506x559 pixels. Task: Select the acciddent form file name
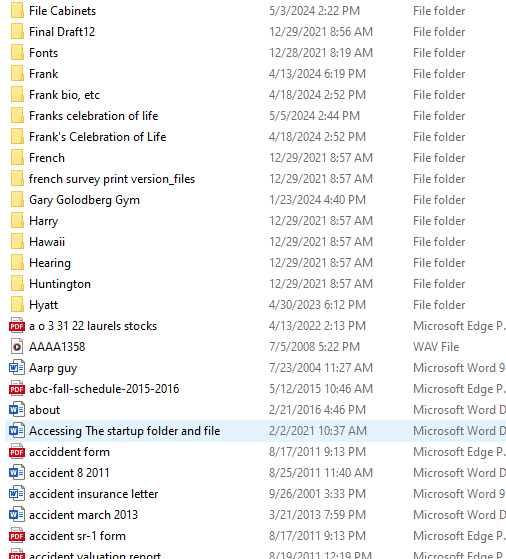pyautogui.click(x=70, y=452)
